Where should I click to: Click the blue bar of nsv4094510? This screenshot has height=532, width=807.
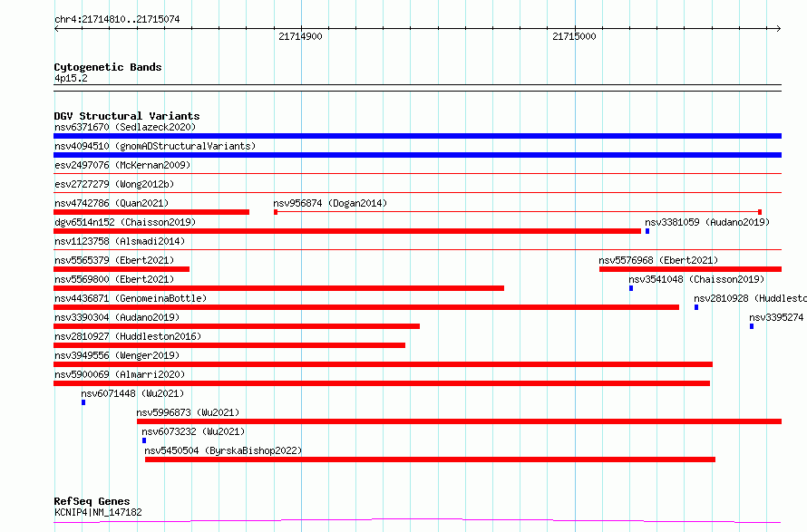(x=417, y=155)
